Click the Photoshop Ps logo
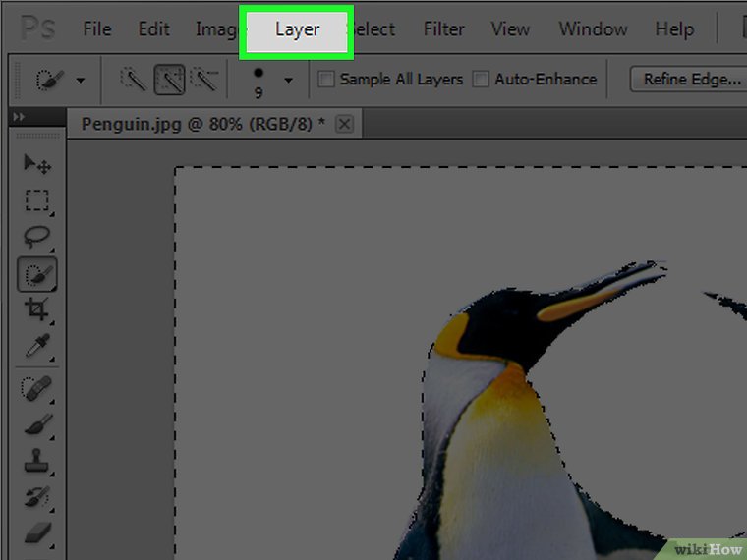747x560 pixels. pyautogui.click(x=38, y=29)
